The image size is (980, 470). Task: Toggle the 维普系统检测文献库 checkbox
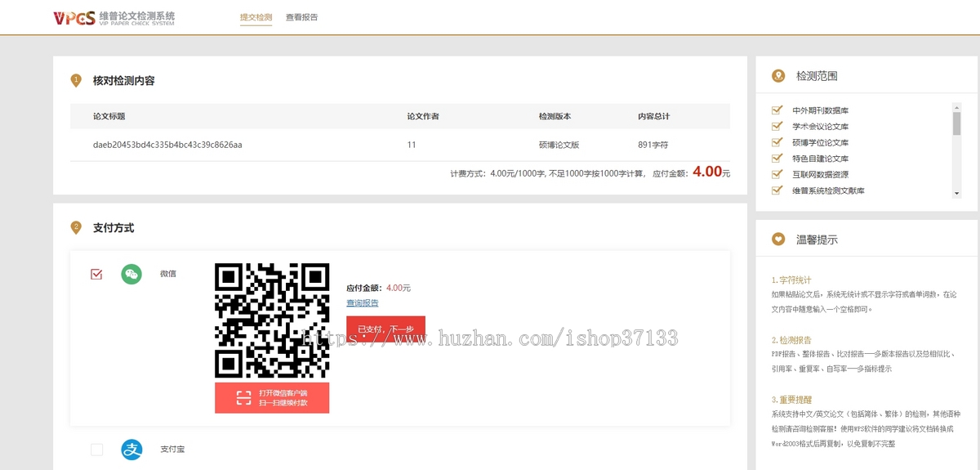click(x=777, y=190)
